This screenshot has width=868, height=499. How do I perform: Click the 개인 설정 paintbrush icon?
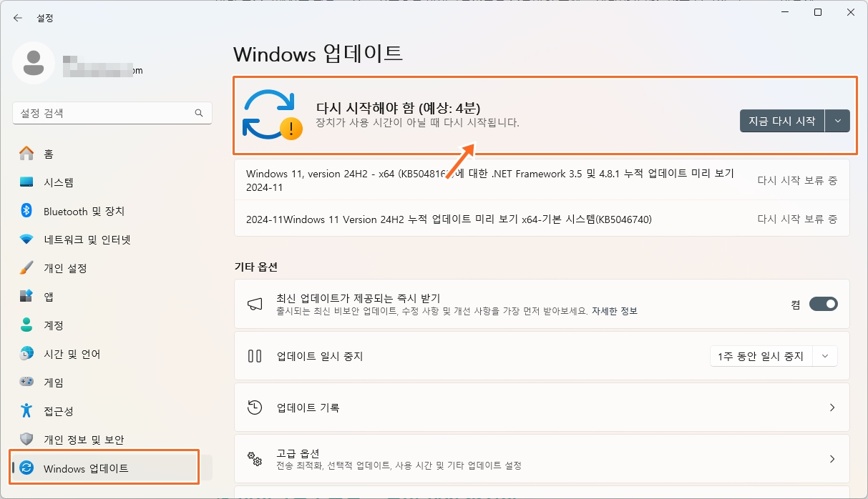tap(26, 268)
